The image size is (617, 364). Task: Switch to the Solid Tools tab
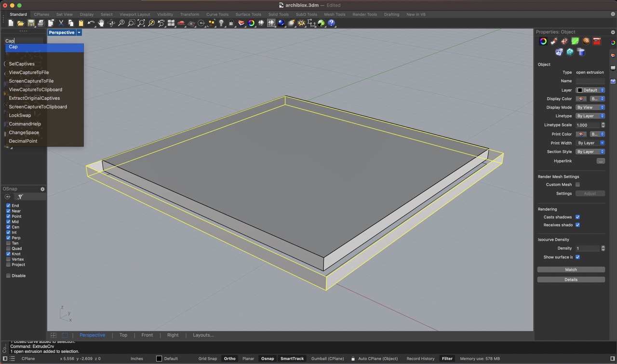279,14
